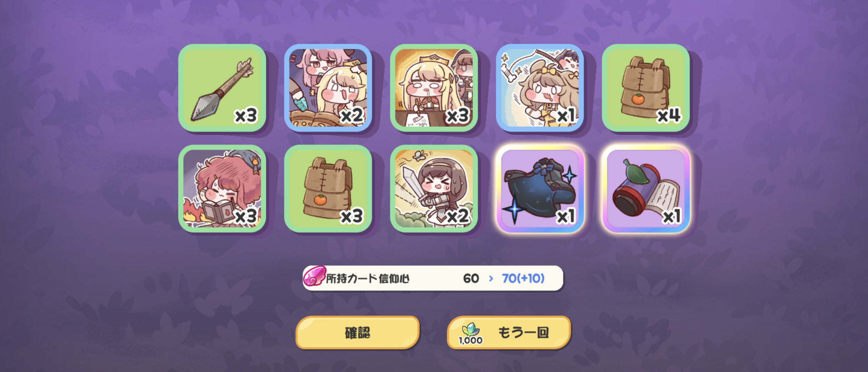Select the brown backpack reward x3
Screen dimensions: 868x372
tap(328, 188)
